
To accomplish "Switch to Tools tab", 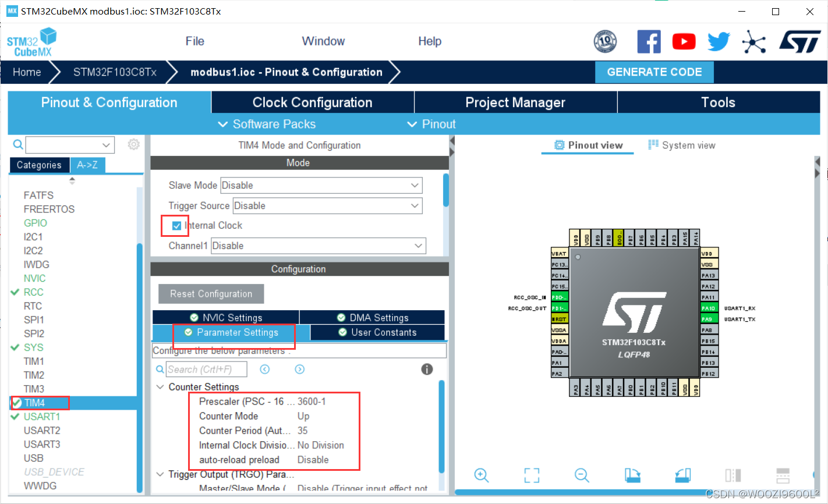I will click(719, 102).
